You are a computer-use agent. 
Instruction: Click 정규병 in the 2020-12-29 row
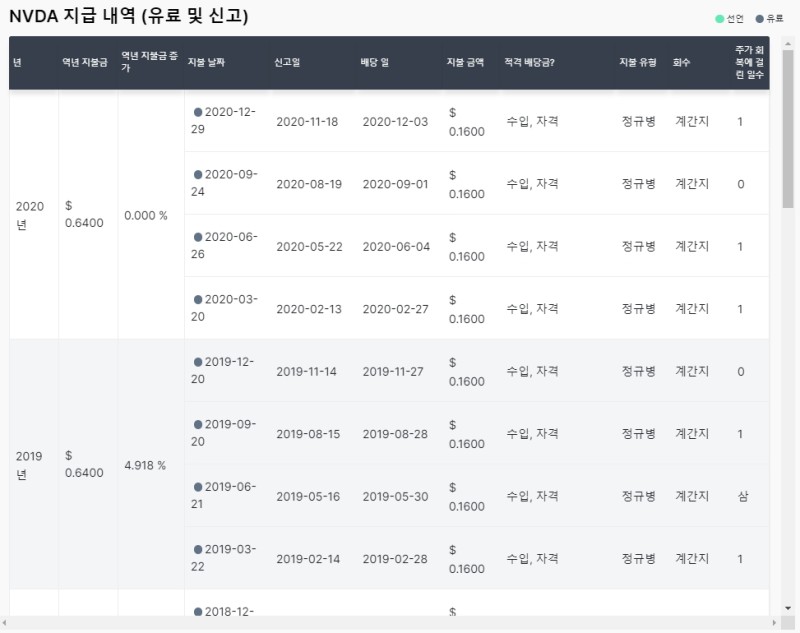638,121
